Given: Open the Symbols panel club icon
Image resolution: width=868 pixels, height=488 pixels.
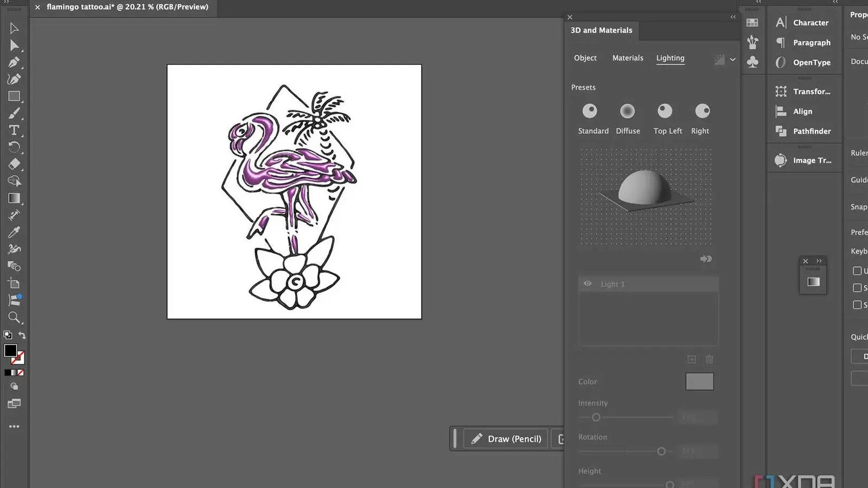Looking at the screenshot, I should point(752,62).
